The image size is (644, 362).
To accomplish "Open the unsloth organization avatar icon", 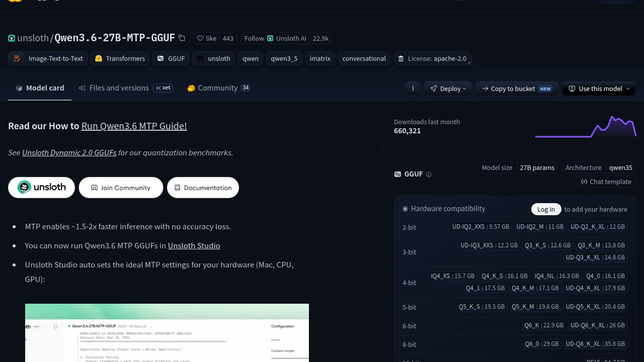I will 11,38.
